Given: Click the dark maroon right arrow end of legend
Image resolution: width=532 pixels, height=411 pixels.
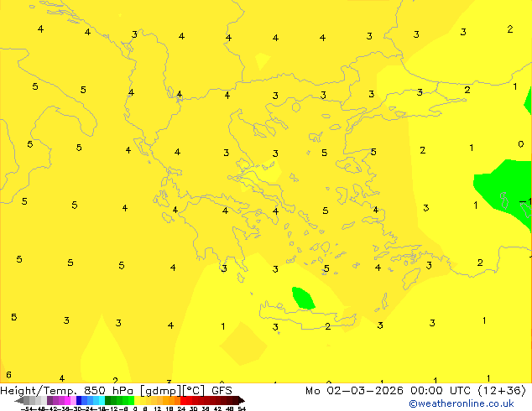Looking at the screenshot, I should click(242, 400).
